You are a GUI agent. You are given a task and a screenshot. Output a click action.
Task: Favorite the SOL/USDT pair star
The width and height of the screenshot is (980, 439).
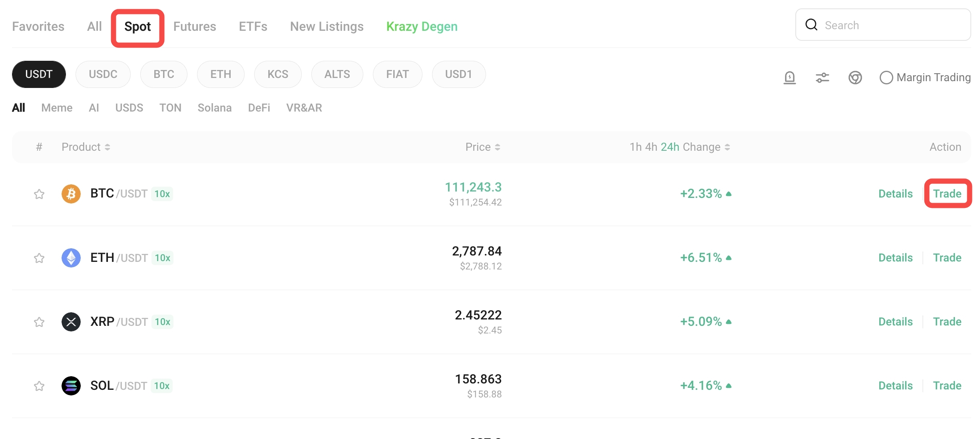pos(39,386)
